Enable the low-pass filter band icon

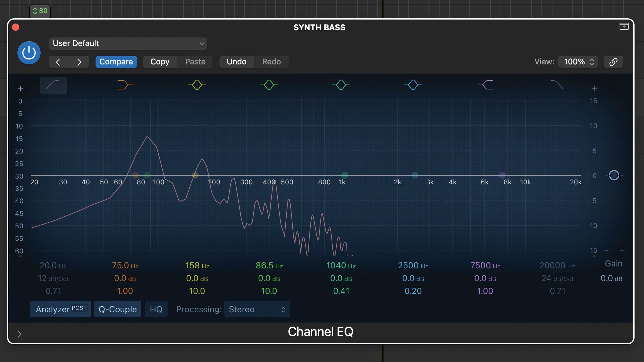click(558, 85)
